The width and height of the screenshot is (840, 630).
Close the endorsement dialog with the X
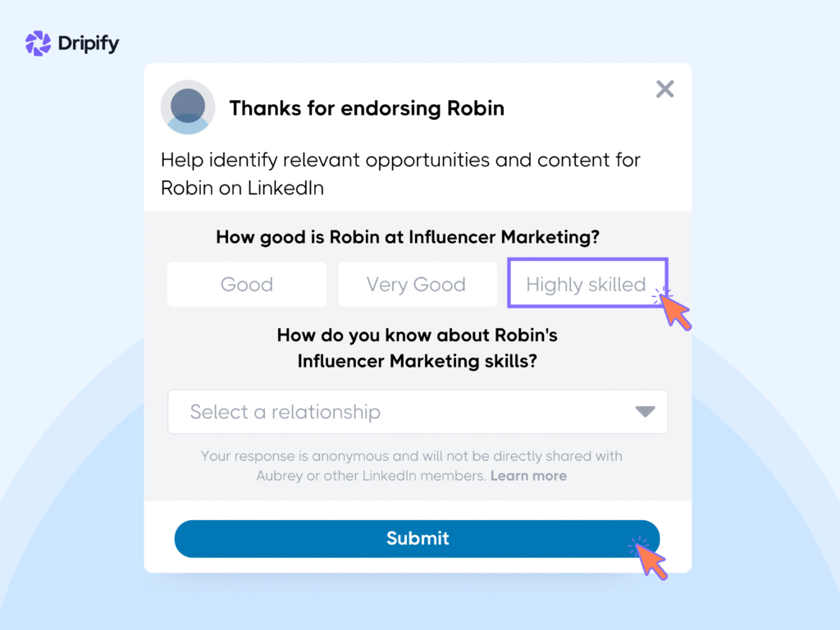pos(664,89)
